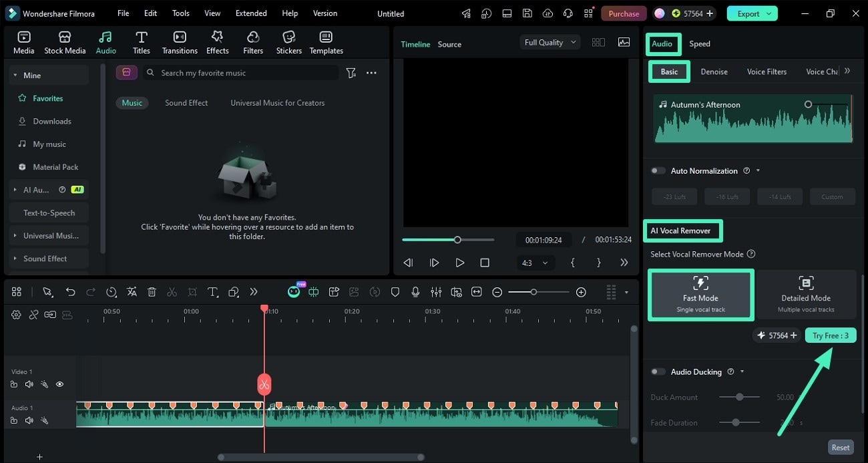Open the audio mixer icon

point(436,292)
